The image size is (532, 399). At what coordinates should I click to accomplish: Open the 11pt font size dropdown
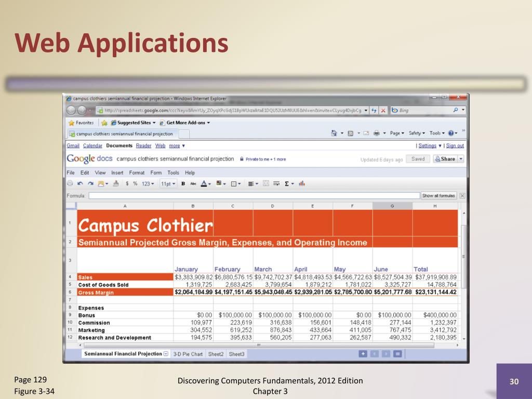[168, 183]
